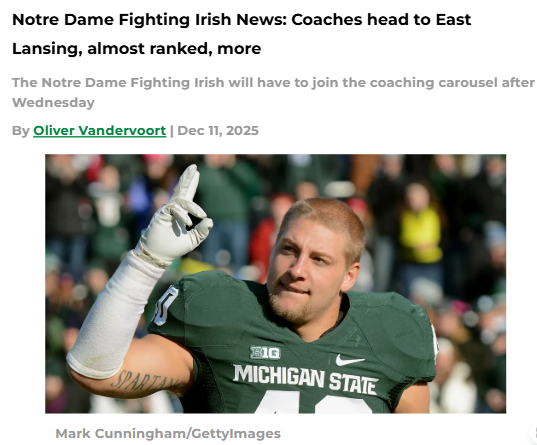Viewport: 537px width, 445px height.
Task: Click the partially visible floating circular button at right edge
Action: (x=533, y=433)
